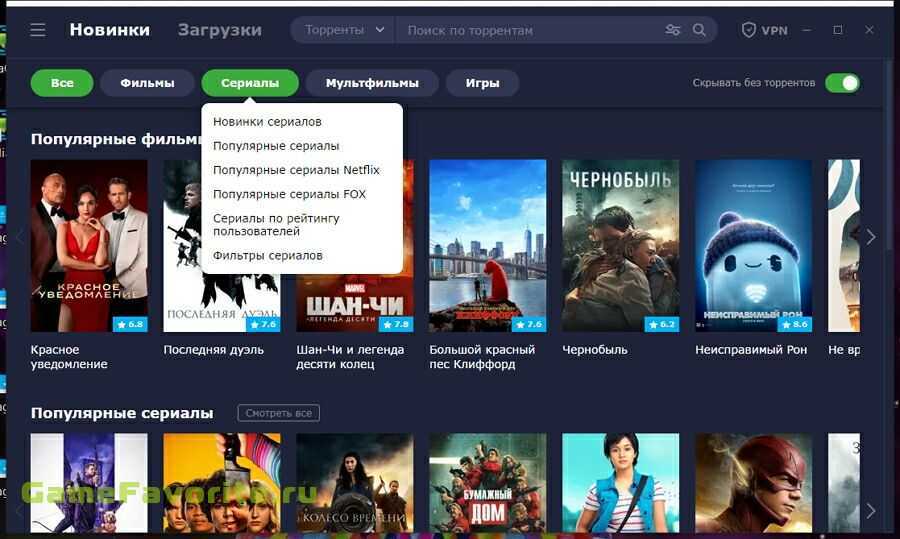
Task: Select Популярные сериалы Netflix from menu
Action: point(296,170)
